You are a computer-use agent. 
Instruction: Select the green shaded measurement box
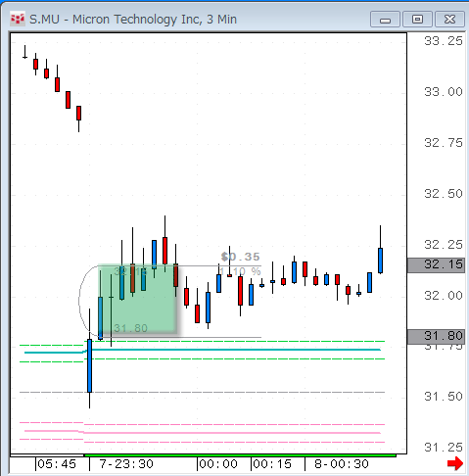137,300
